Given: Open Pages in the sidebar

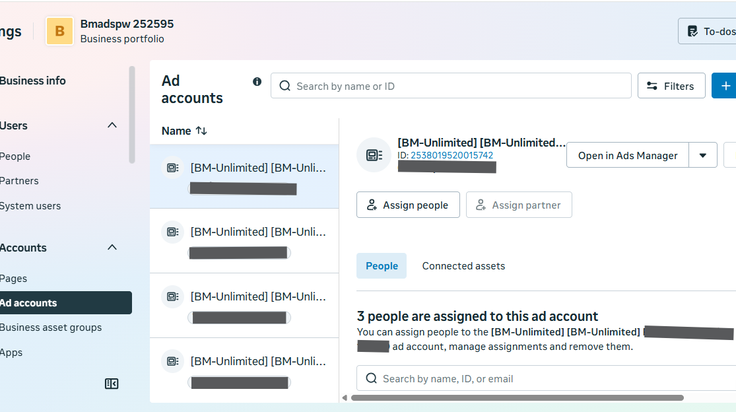Looking at the screenshot, I should [14, 278].
